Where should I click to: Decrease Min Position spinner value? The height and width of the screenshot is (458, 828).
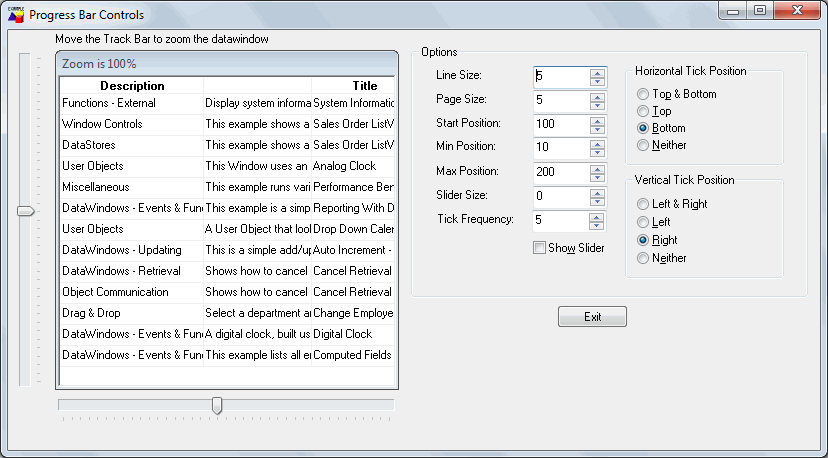point(598,153)
